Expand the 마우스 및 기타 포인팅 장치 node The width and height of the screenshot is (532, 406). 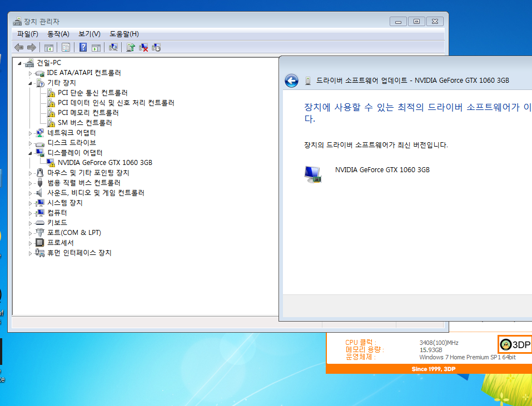(x=30, y=173)
